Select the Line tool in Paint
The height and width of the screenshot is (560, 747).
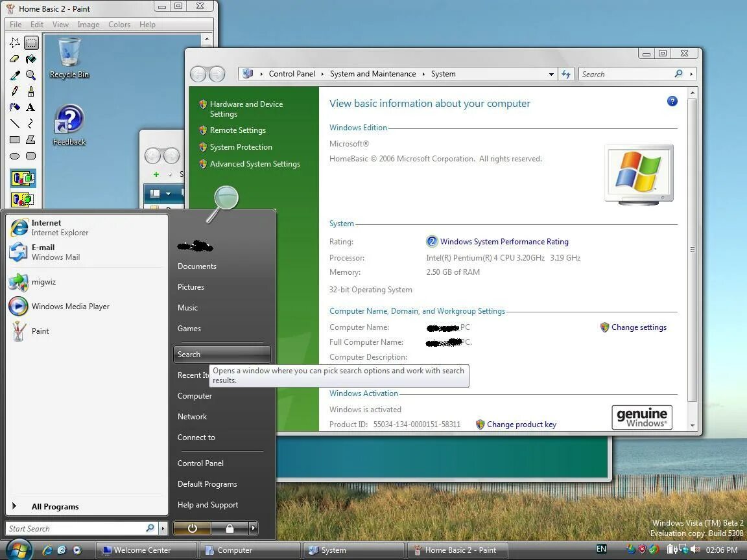pos(15,123)
